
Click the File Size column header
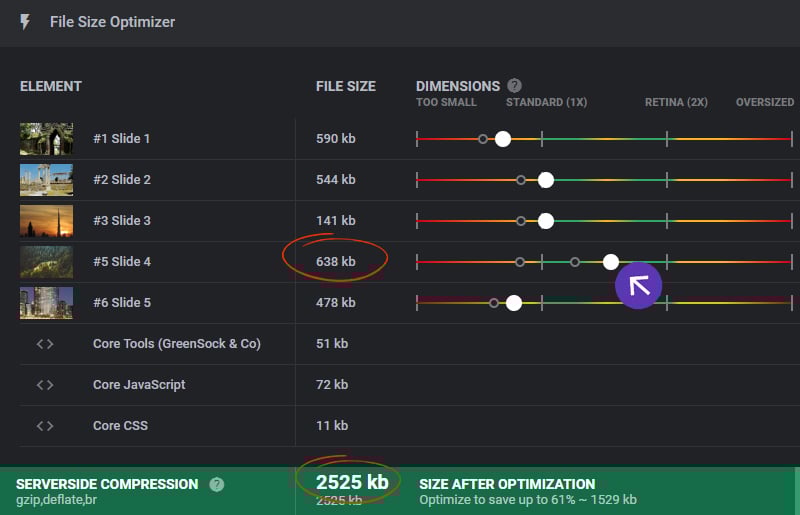(346, 86)
